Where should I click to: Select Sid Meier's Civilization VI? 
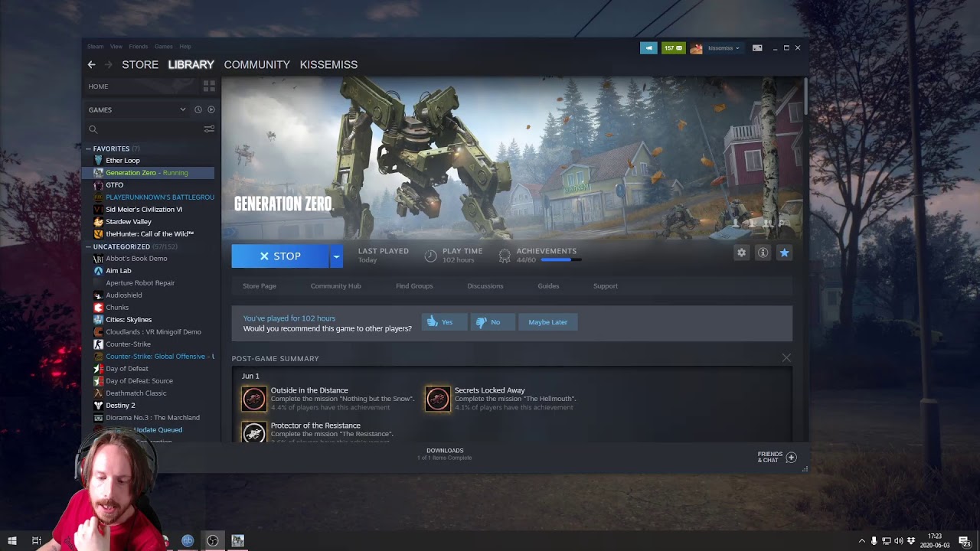[144, 210]
